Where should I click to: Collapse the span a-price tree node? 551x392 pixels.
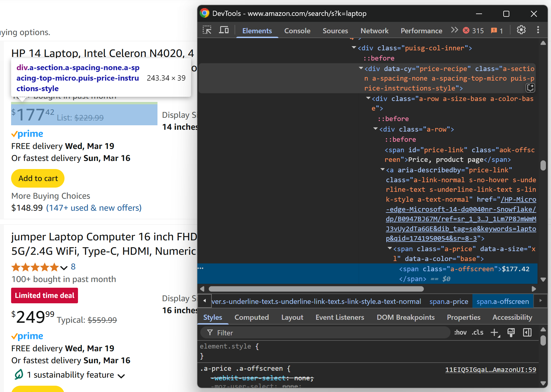tap(390, 248)
